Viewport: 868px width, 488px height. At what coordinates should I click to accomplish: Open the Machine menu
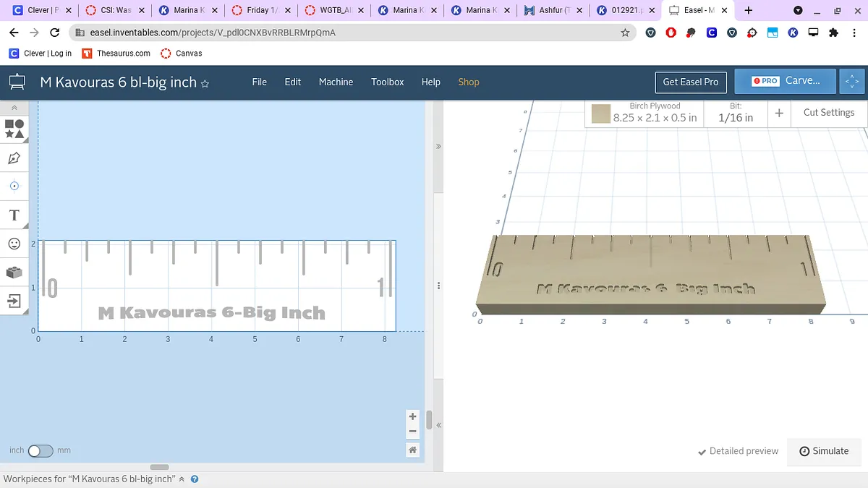pyautogui.click(x=336, y=82)
